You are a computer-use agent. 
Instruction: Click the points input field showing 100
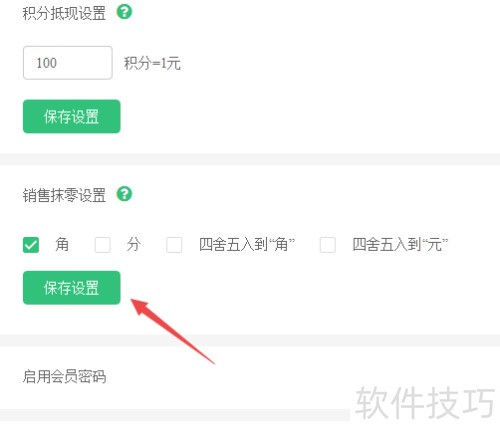coord(68,63)
